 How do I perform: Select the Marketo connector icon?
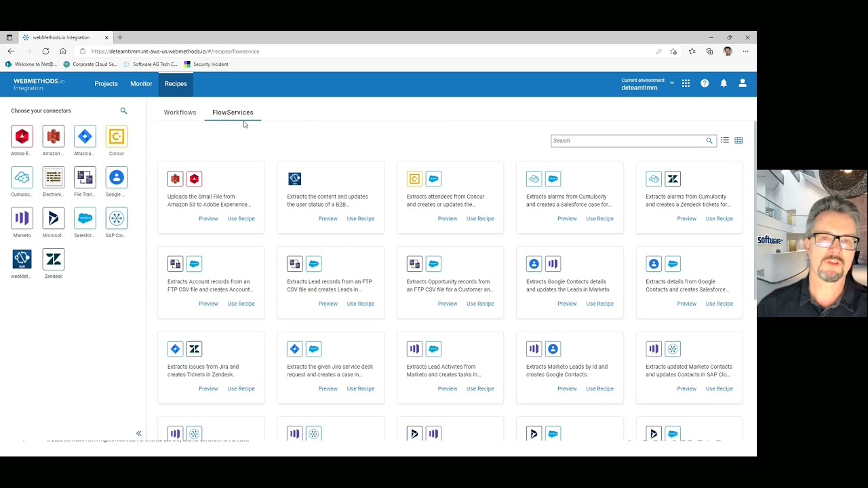(x=22, y=218)
